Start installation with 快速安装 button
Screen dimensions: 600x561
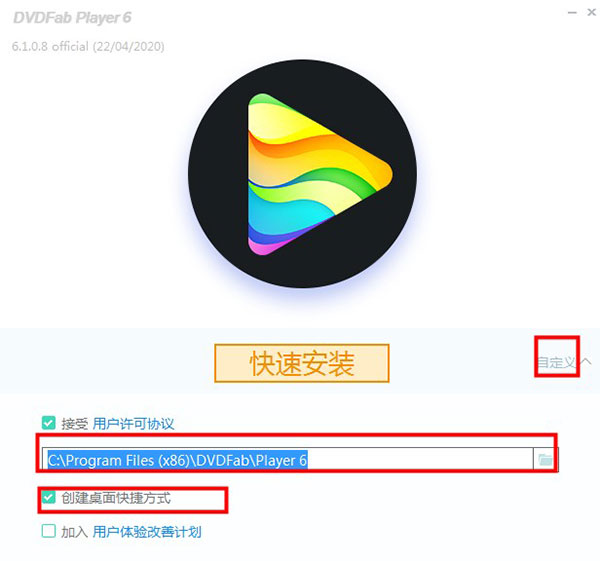[302, 363]
